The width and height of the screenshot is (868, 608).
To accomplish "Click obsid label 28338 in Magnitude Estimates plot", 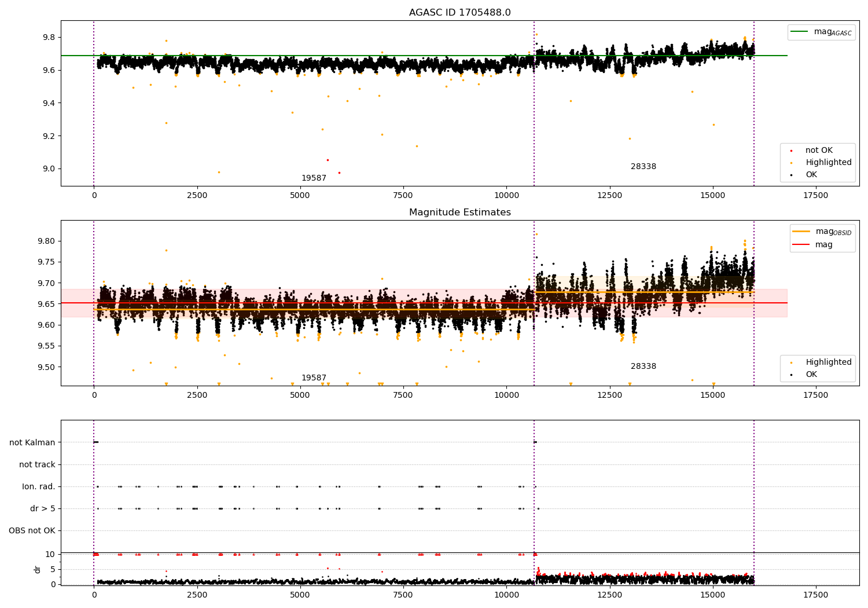I will (643, 367).
